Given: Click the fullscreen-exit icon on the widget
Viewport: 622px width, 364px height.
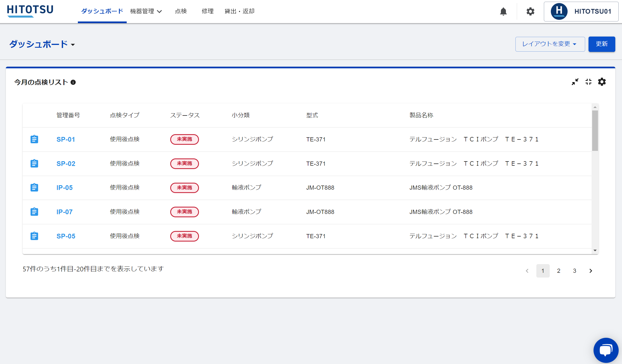Looking at the screenshot, I should [x=589, y=82].
